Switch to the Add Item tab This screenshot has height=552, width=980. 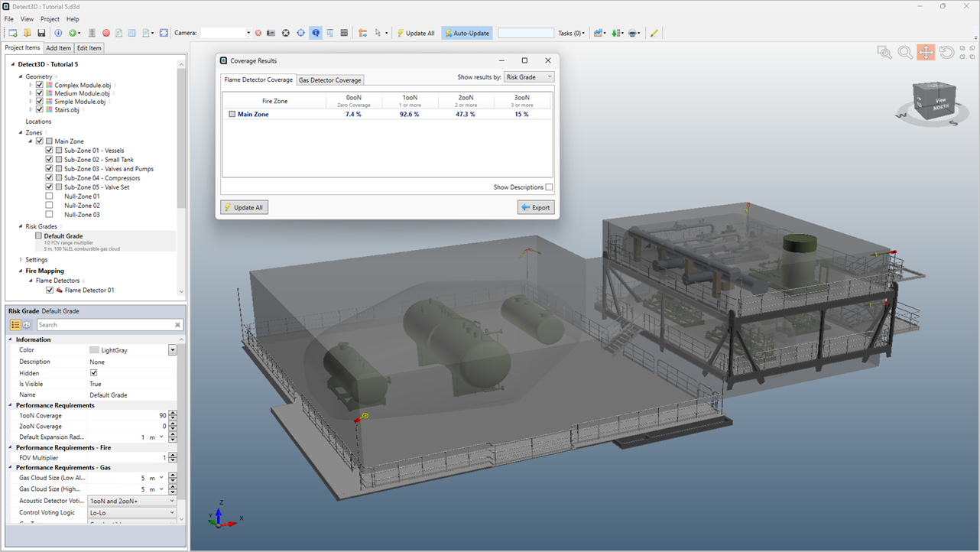(58, 47)
